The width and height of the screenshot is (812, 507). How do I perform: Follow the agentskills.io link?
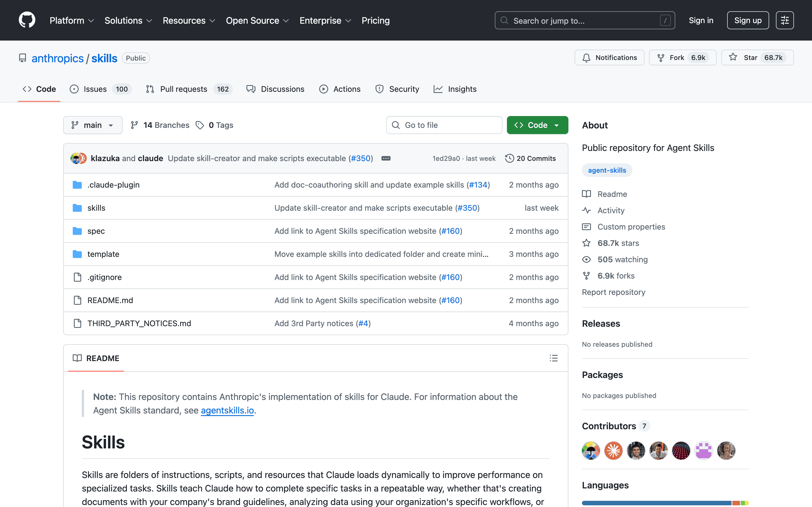pyautogui.click(x=227, y=410)
